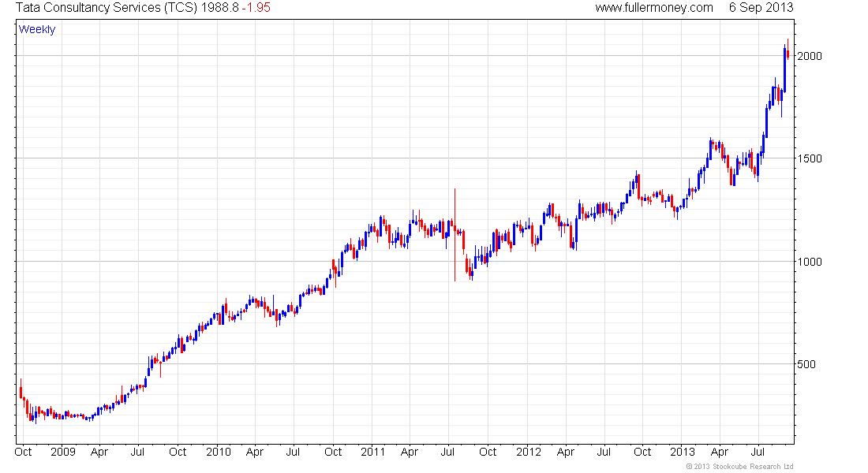This screenshot has width=868, height=473.
Task: Select the blue Weekly interval label
Action: point(37,29)
